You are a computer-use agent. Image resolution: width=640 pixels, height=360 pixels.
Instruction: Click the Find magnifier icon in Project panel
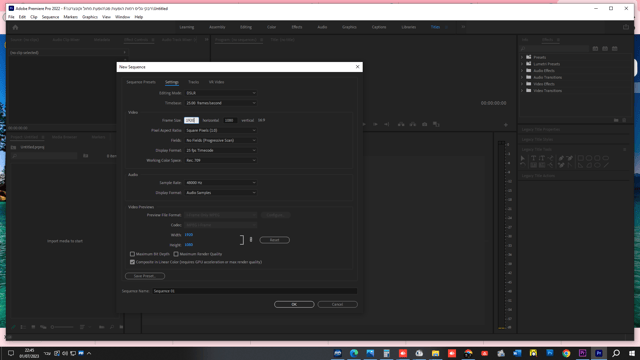pyautogui.click(x=111, y=327)
